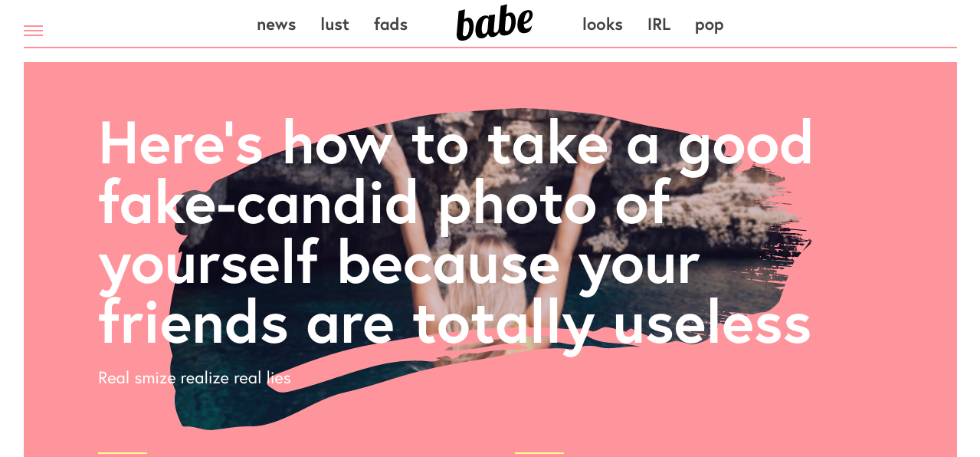The image size is (980, 457).
Task: Click the pink divider under the navigation
Action: tap(490, 48)
